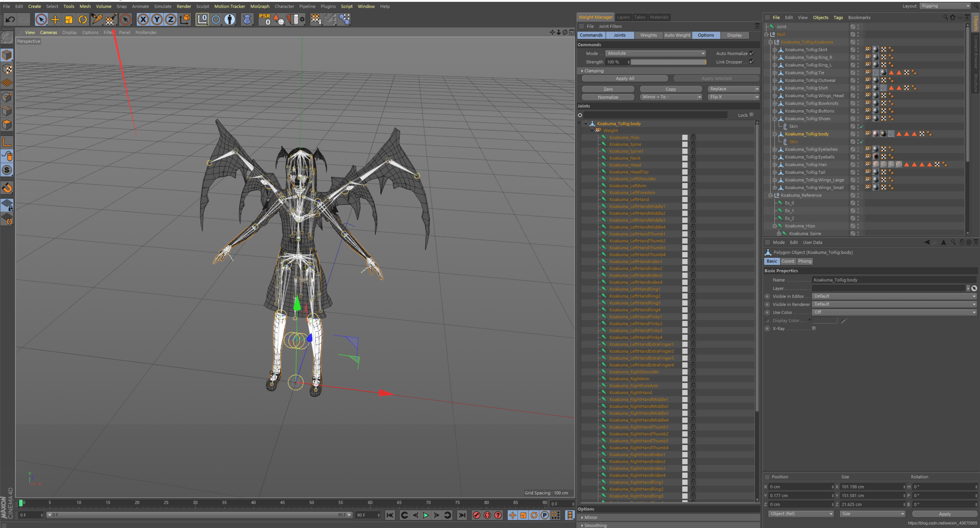The width and height of the screenshot is (980, 528).
Task: Click the orange magnet snap icon
Action: [x=7, y=188]
